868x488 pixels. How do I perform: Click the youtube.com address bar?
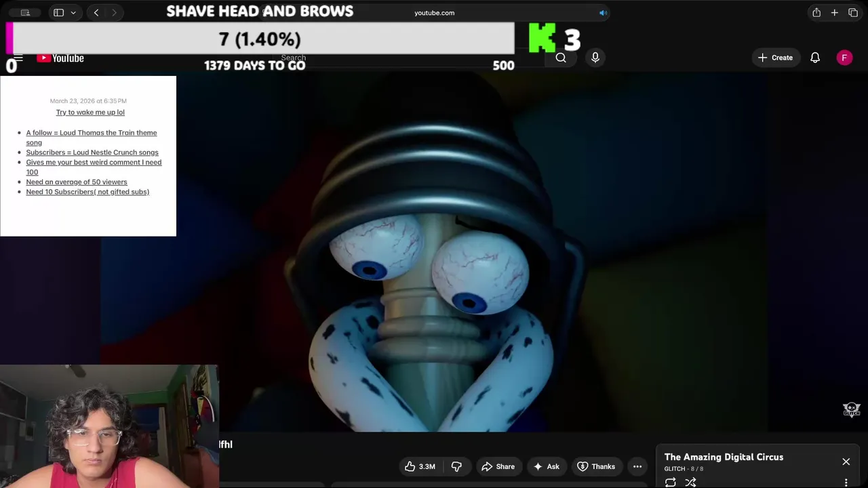pyautogui.click(x=434, y=13)
